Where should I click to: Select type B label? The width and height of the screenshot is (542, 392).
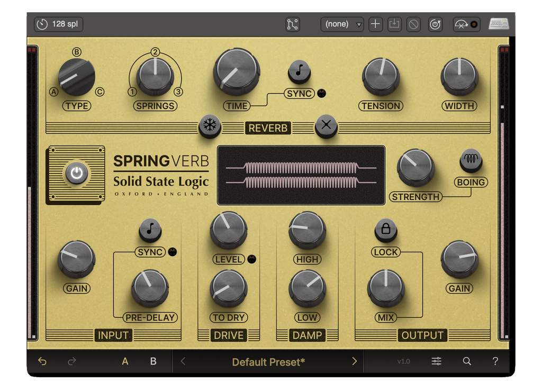click(76, 52)
